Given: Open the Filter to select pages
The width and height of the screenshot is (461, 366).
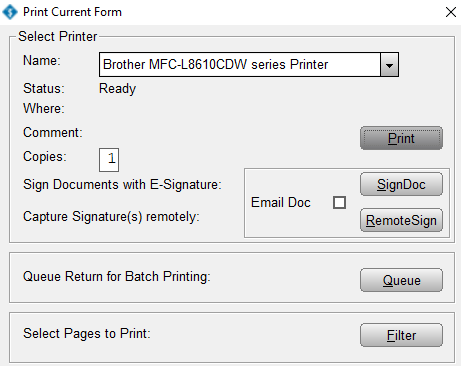Looking at the screenshot, I should point(401,335).
